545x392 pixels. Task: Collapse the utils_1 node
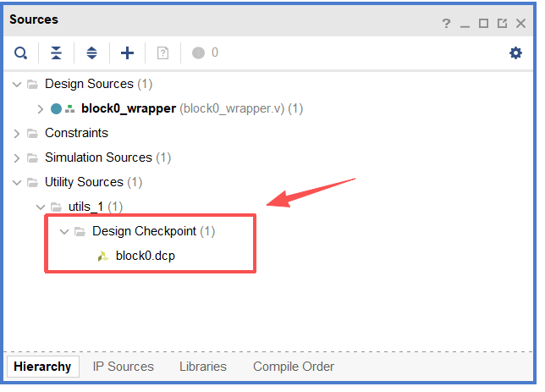pyautogui.click(x=41, y=207)
